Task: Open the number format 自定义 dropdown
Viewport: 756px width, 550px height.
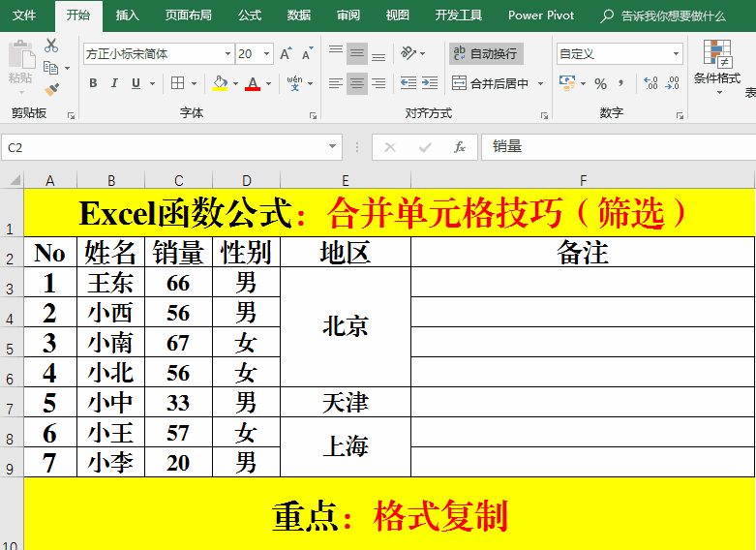Action: click(676, 54)
